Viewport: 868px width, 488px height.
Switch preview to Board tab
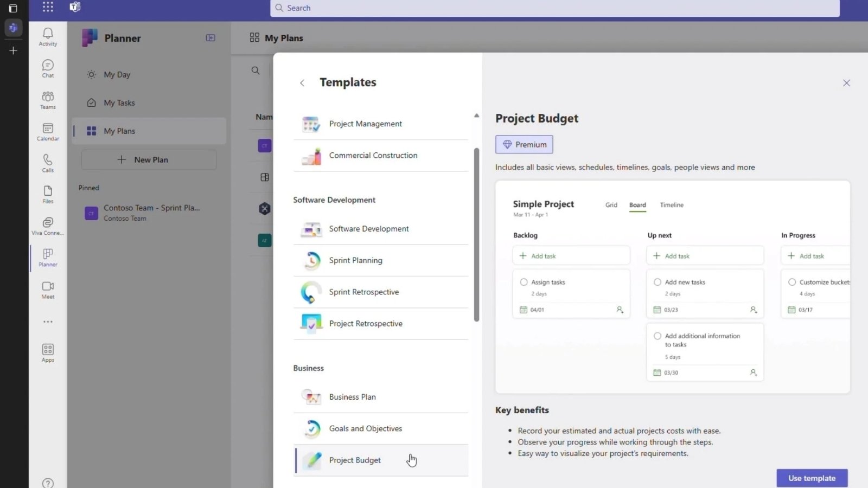[637, 205]
